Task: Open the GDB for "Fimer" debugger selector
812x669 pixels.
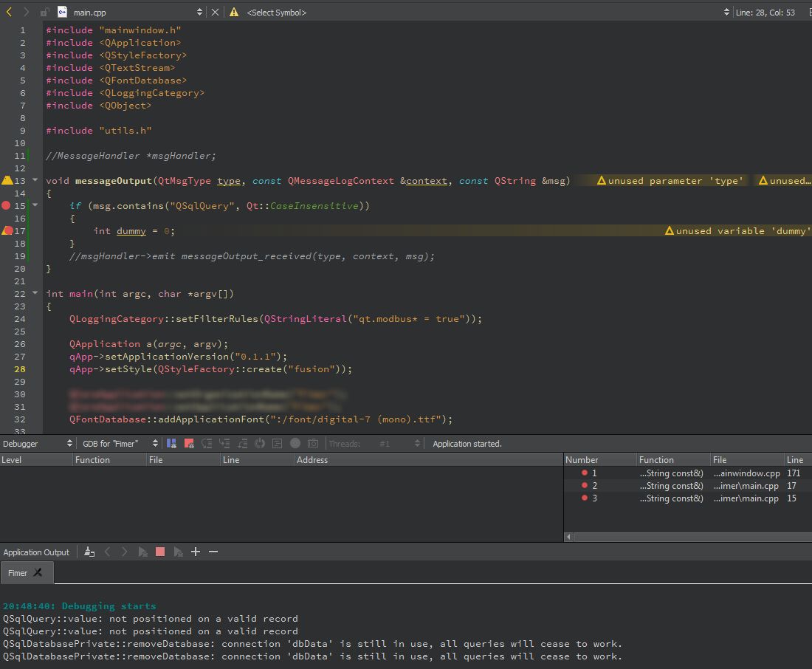Action: 120,444
